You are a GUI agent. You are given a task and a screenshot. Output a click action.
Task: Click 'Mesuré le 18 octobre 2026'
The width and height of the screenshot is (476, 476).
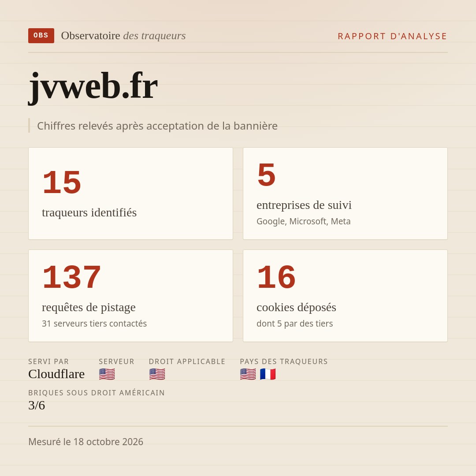[x=86, y=442]
